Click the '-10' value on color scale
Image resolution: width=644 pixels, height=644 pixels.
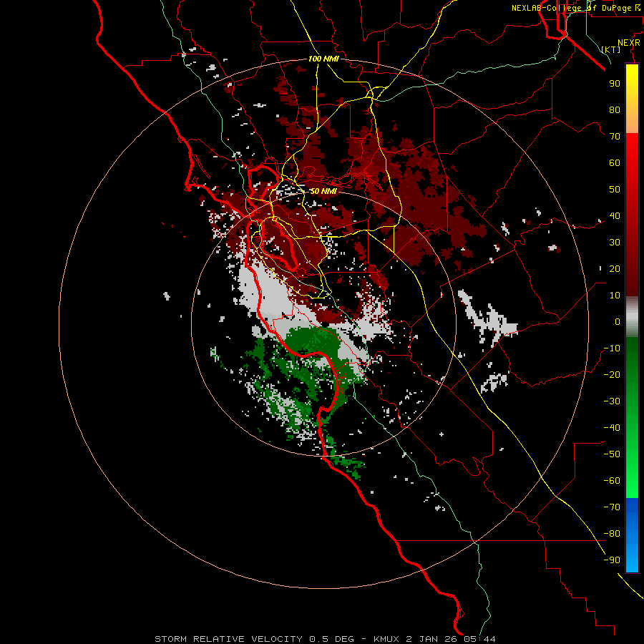click(x=612, y=348)
